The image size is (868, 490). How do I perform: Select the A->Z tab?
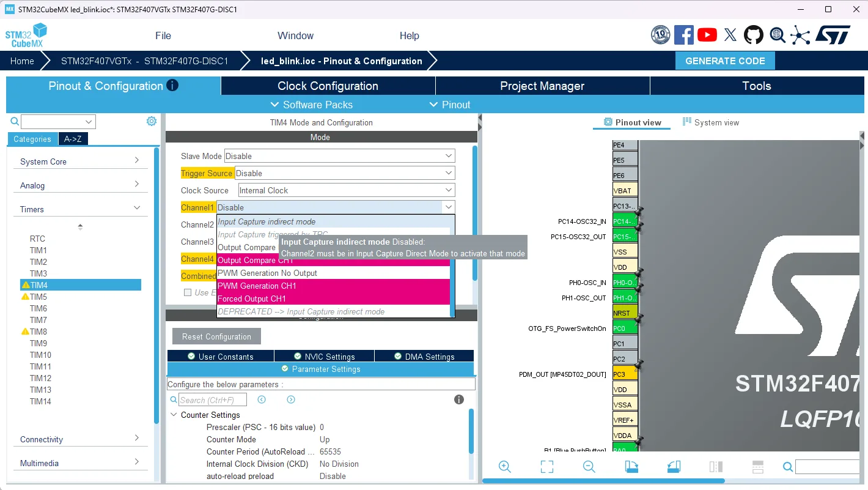73,139
